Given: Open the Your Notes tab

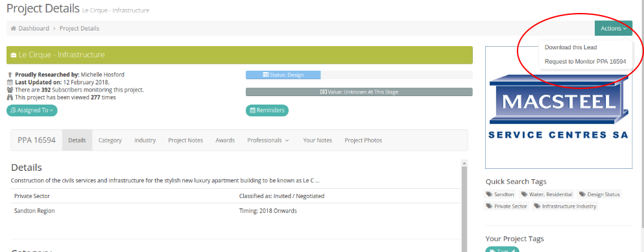Looking at the screenshot, I should (x=318, y=140).
